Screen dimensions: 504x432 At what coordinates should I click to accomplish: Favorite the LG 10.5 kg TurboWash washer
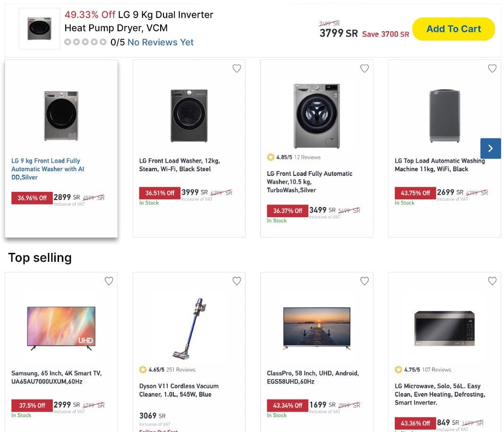364,69
